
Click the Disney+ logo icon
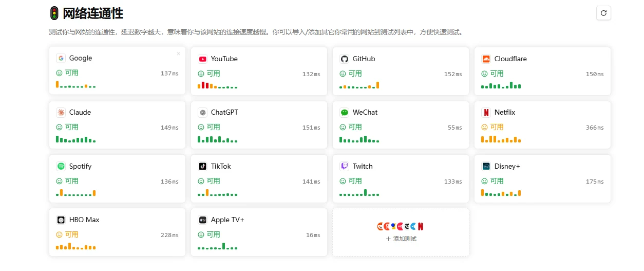coord(486,166)
